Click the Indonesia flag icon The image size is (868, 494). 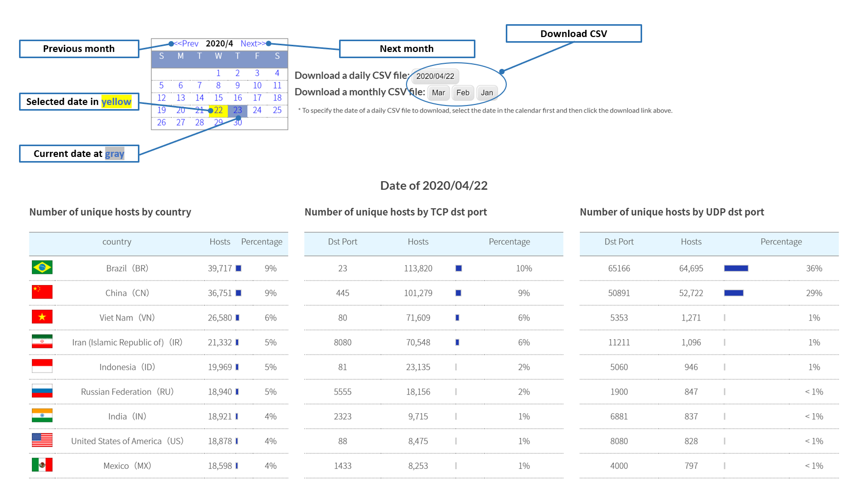point(42,366)
